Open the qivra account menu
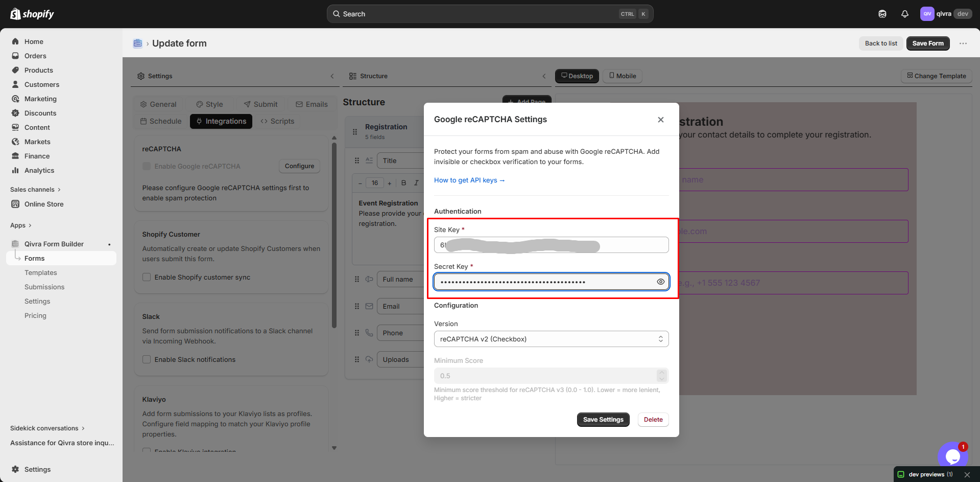980x482 pixels. 945,14
